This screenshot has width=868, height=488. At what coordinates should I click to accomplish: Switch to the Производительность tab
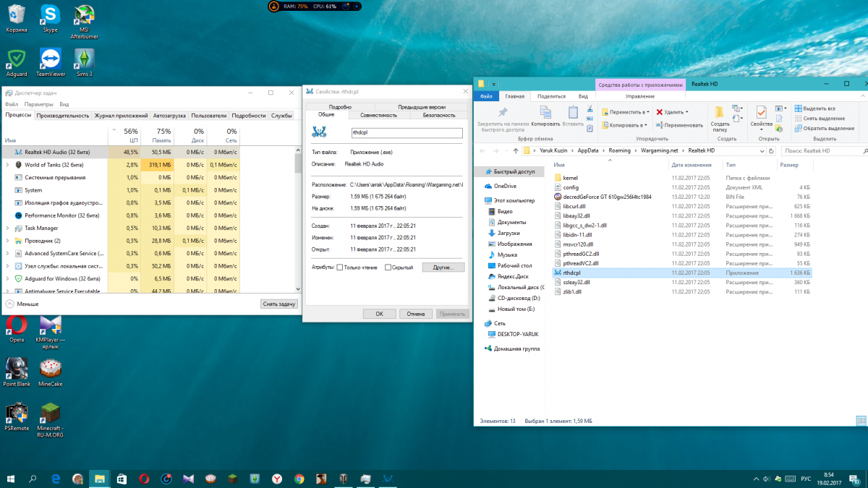pos(63,116)
